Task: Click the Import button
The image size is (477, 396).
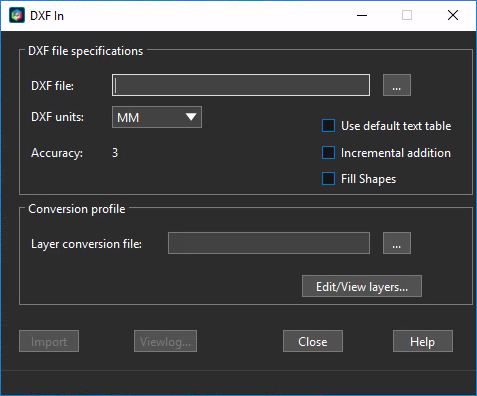Action: point(49,341)
